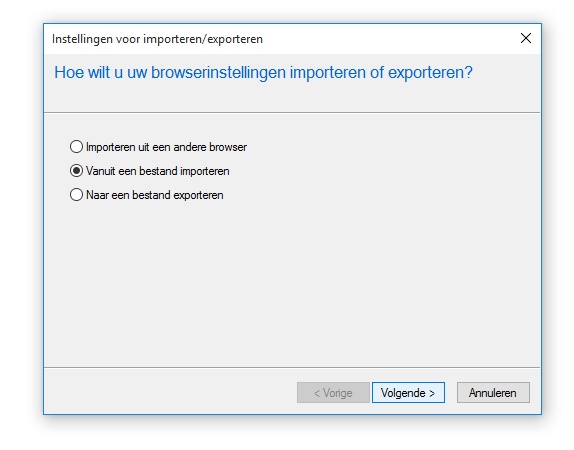
Task: Click the '>' arrow on the Volgende button
Action: [x=432, y=393]
